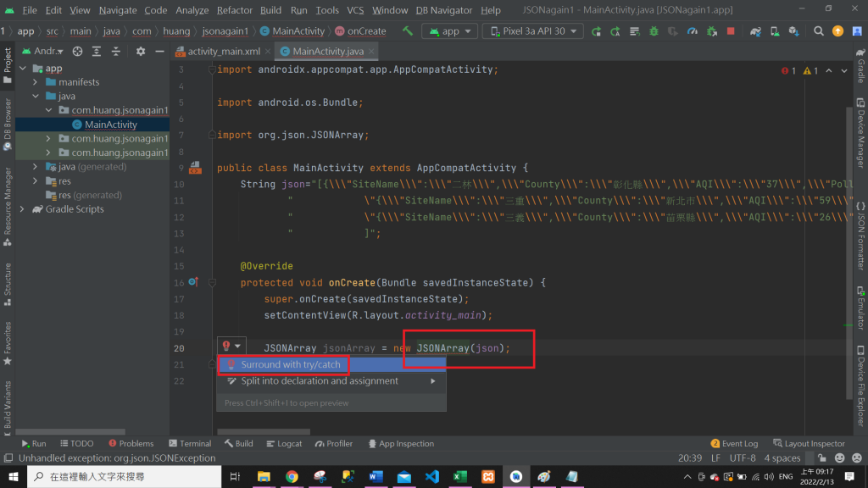Open the Android project view dropdown
This screenshot has width=868, height=488.
(x=42, y=51)
